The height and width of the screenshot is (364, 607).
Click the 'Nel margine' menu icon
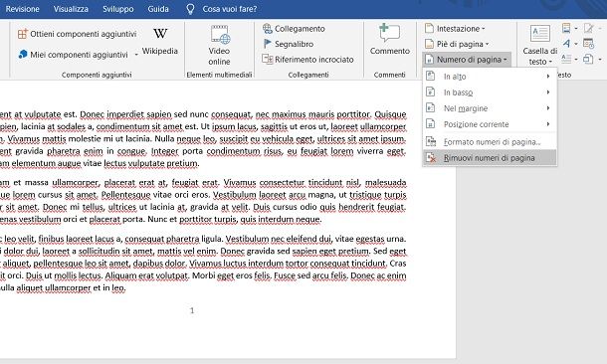click(x=431, y=108)
